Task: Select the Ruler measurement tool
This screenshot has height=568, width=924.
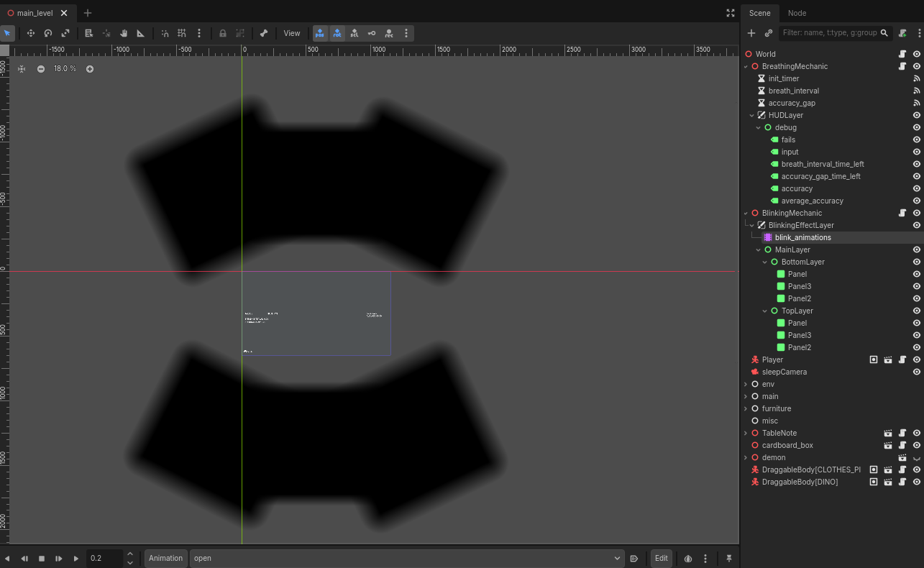Action: (x=140, y=33)
